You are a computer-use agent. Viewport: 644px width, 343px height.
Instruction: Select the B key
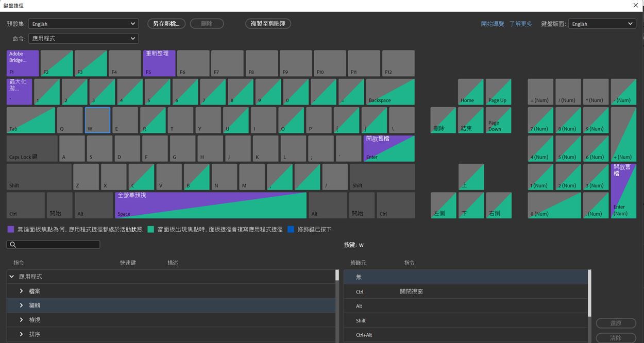coord(197,177)
